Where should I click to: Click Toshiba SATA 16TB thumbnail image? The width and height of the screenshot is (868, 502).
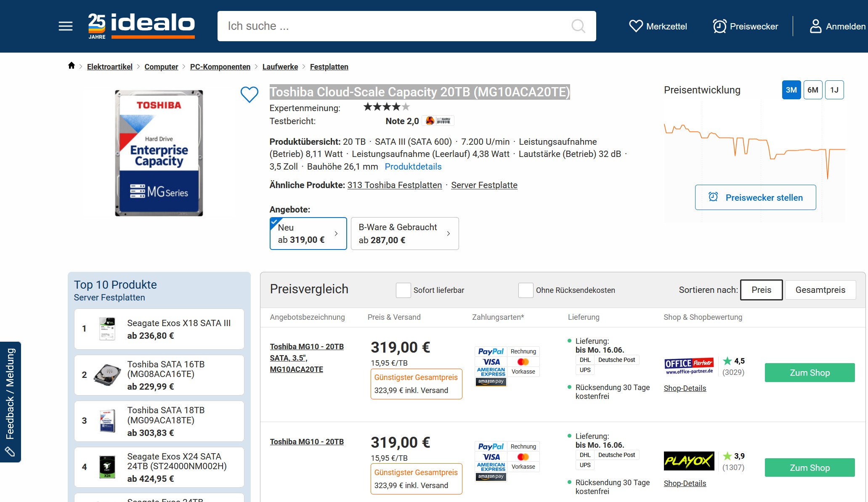tap(107, 375)
